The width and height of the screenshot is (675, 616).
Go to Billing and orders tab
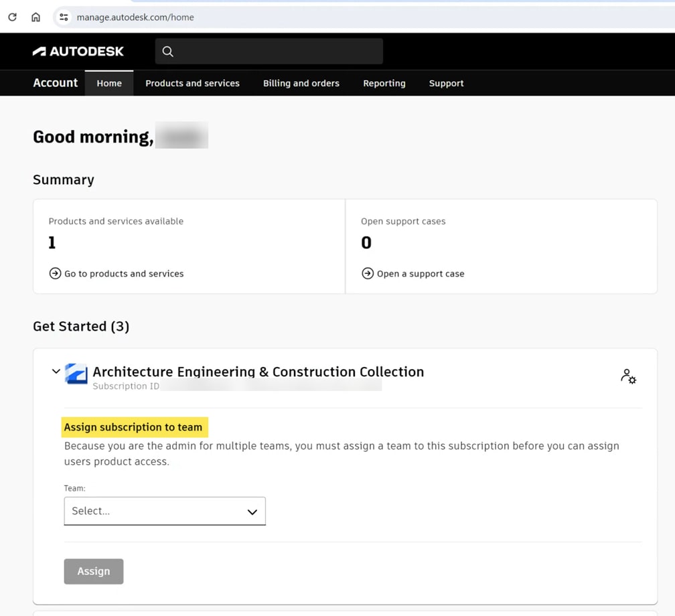pyautogui.click(x=301, y=83)
